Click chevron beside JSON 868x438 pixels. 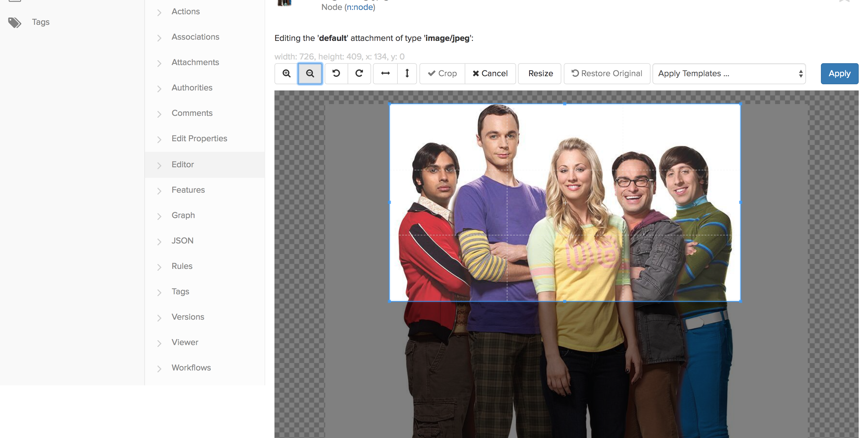point(159,242)
